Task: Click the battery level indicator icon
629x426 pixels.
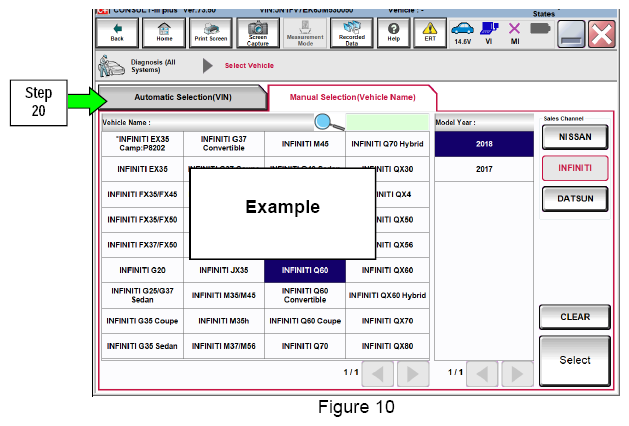Action: pyautogui.click(x=540, y=28)
